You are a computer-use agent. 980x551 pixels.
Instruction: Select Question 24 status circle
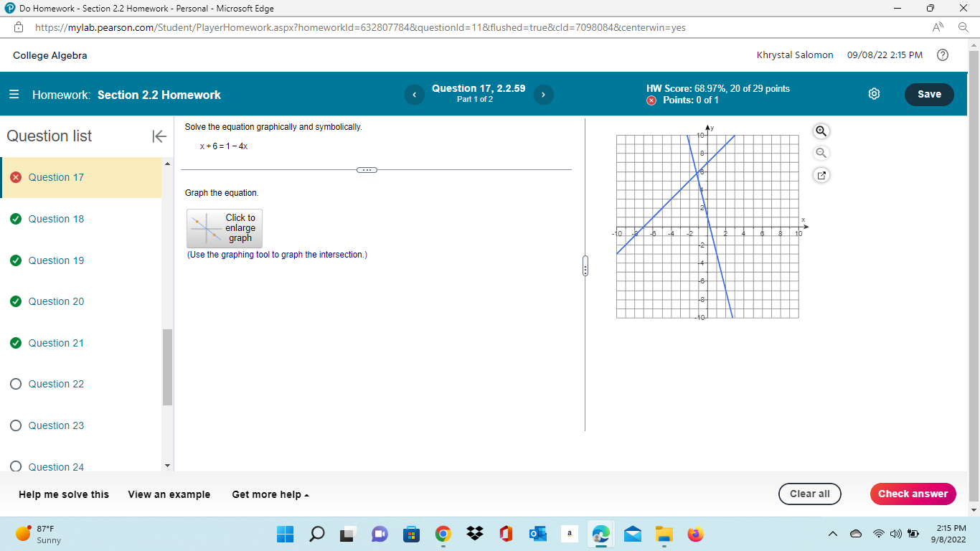click(x=15, y=466)
